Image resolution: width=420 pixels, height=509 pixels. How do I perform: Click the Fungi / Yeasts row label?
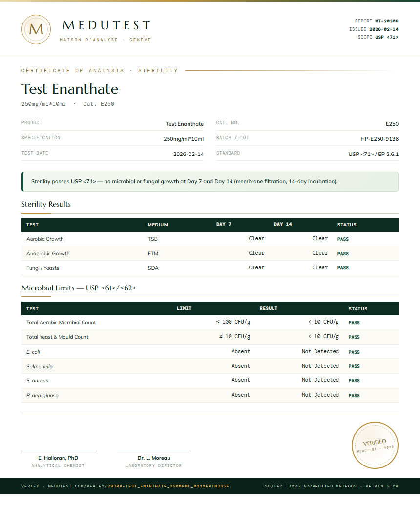(x=42, y=268)
